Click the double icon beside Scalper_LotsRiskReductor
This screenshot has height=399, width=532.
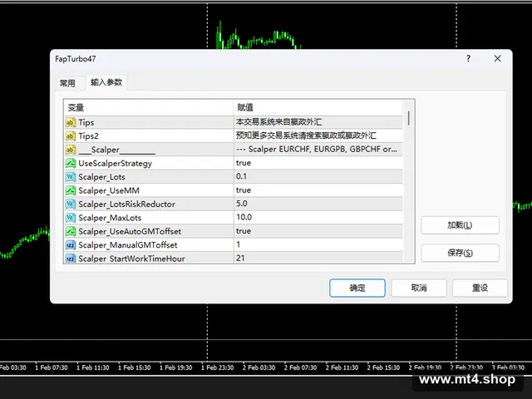[x=70, y=204]
